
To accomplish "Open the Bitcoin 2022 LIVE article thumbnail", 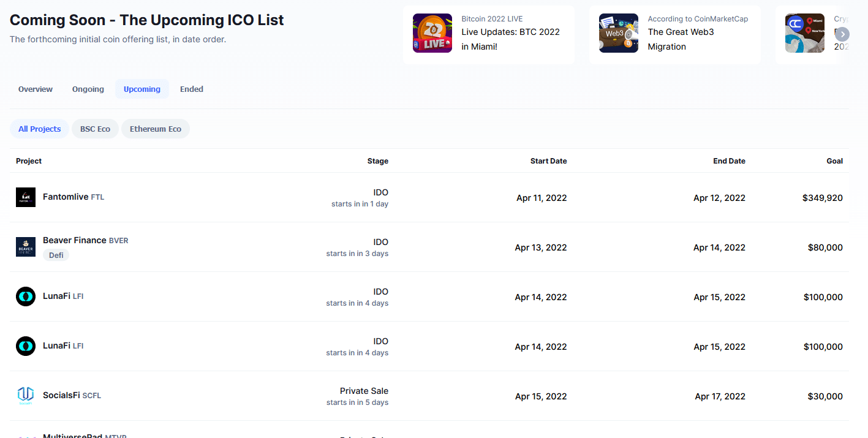I will click(x=432, y=33).
